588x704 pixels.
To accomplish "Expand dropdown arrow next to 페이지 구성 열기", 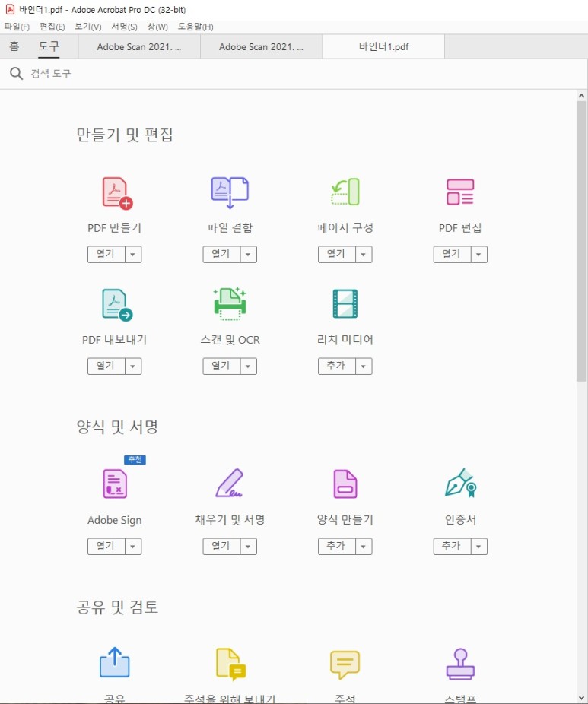I will 364,255.
